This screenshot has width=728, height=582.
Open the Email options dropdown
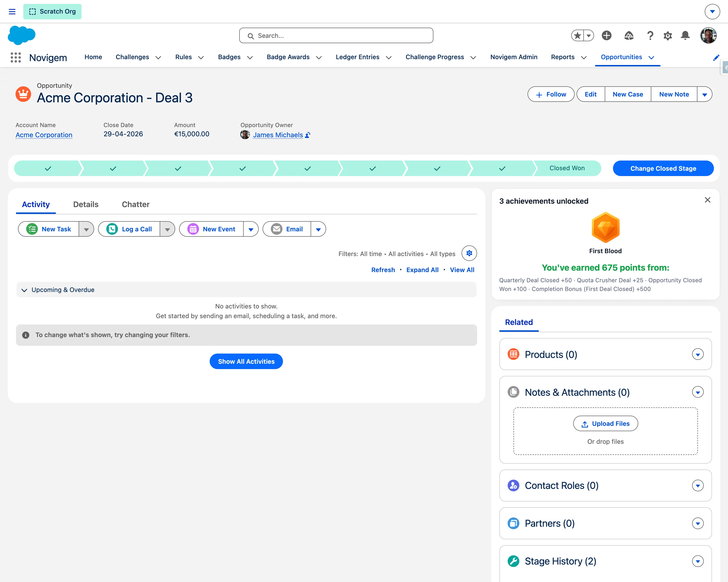pyautogui.click(x=318, y=229)
